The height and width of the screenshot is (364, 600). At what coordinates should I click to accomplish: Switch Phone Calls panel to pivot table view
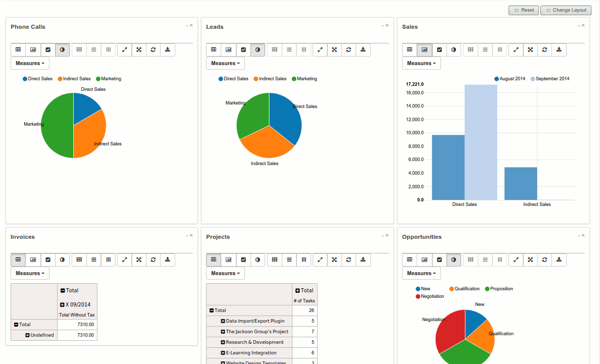18,50
